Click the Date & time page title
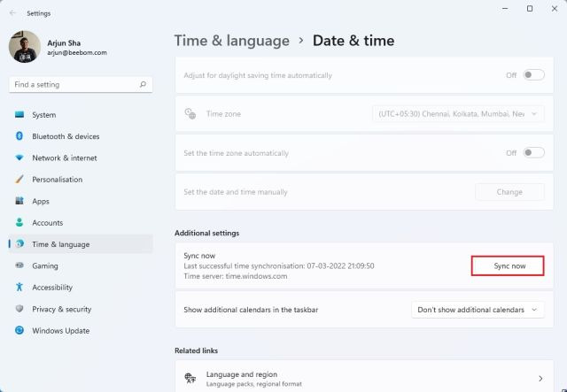Image resolution: width=567 pixels, height=392 pixels. [x=353, y=41]
